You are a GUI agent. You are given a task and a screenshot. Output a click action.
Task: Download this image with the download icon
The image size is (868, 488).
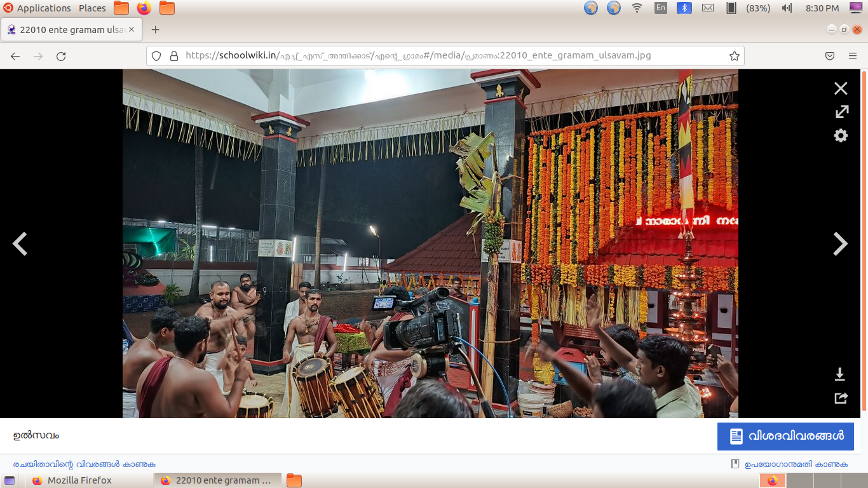(839, 374)
